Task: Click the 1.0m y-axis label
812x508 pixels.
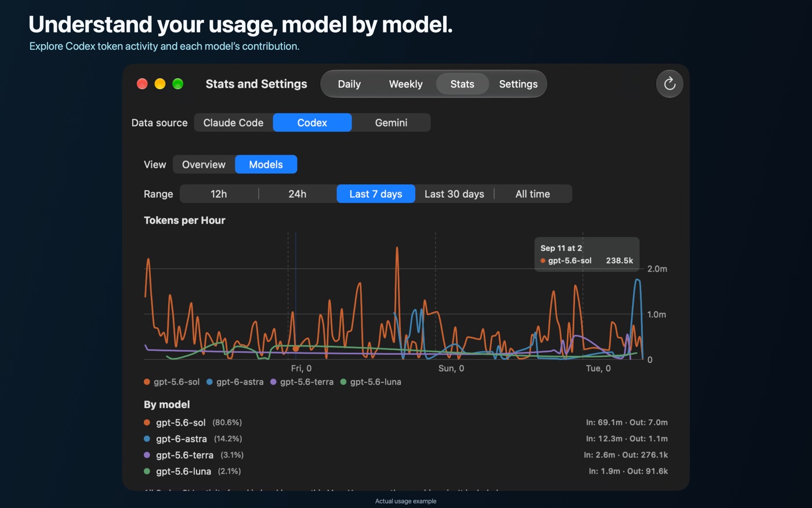Action: pyautogui.click(x=657, y=315)
